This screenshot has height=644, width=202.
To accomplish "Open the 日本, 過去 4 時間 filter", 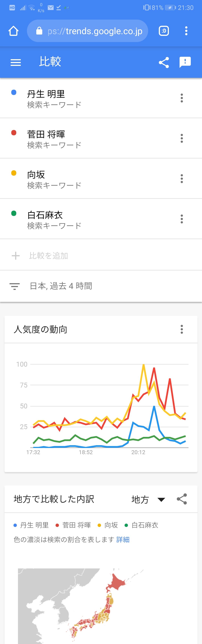I will 61,286.
